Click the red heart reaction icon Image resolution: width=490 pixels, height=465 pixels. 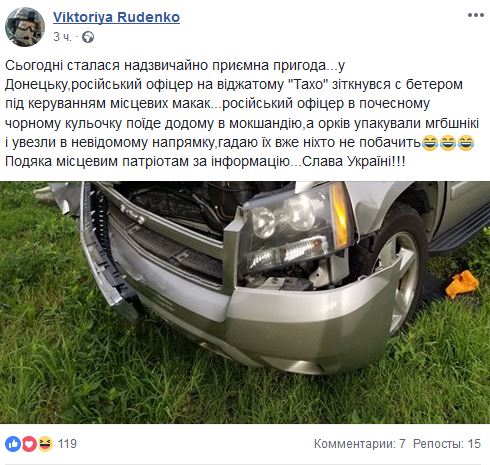[29, 444]
